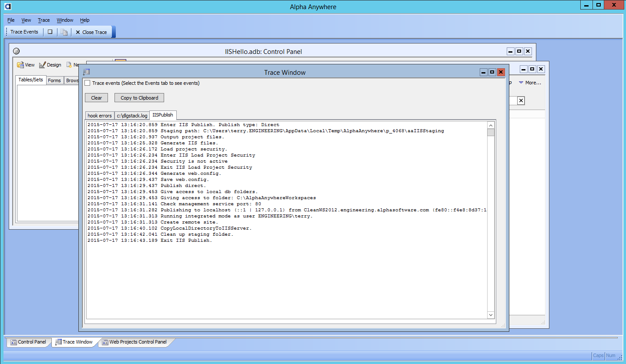Click Copy to Clipboard button

click(x=139, y=98)
